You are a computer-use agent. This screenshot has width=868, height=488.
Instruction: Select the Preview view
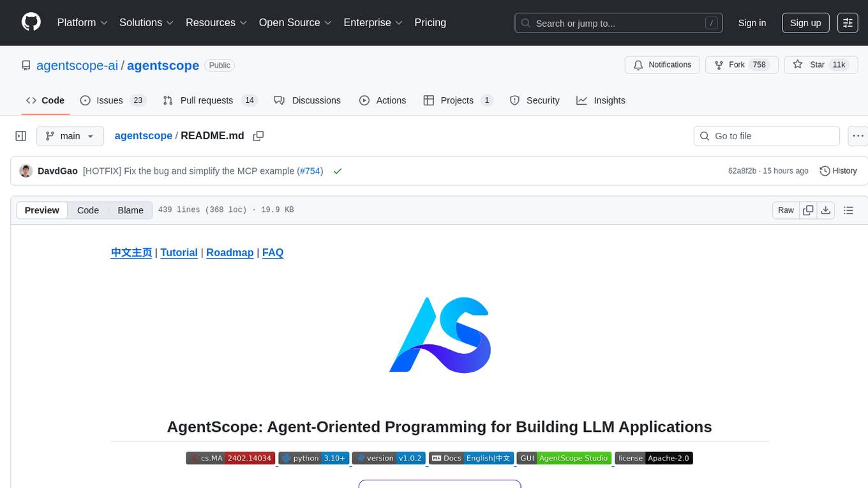coord(42,210)
